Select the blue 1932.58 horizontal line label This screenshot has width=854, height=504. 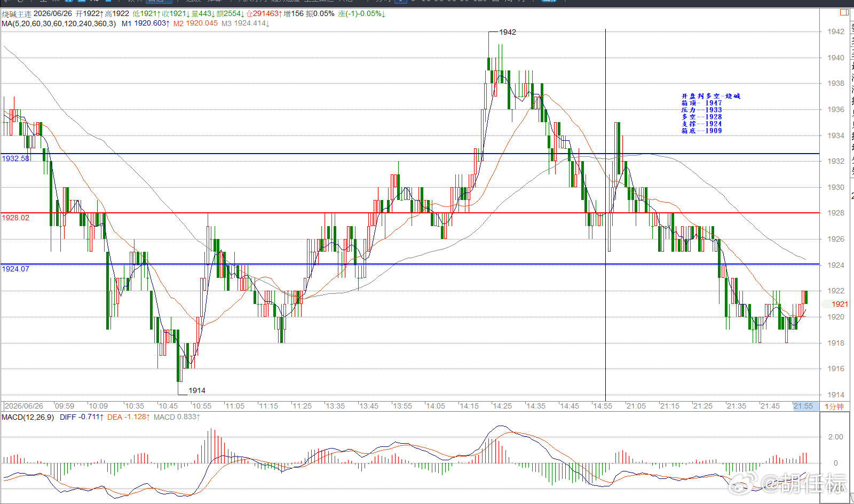[15, 158]
